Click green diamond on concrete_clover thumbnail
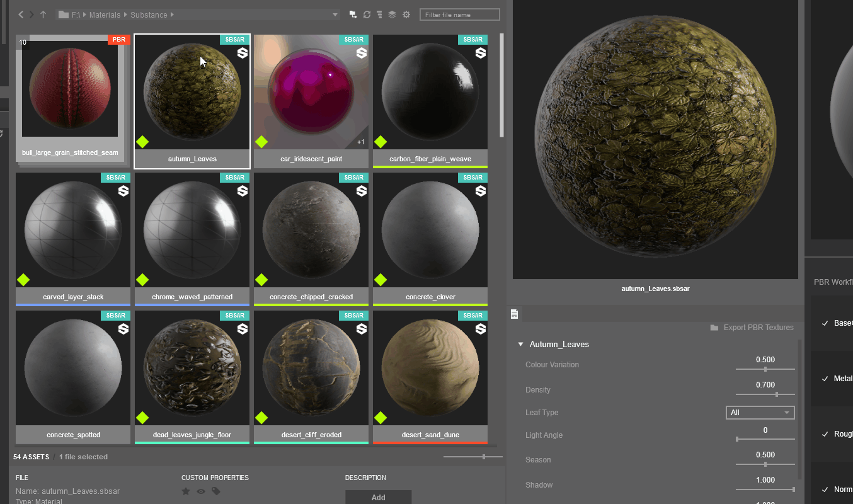This screenshot has width=853, height=504. click(381, 280)
